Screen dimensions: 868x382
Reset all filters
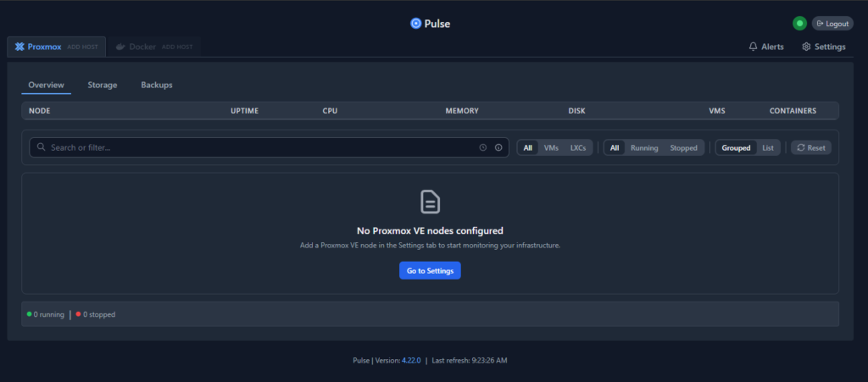click(x=811, y=147)
